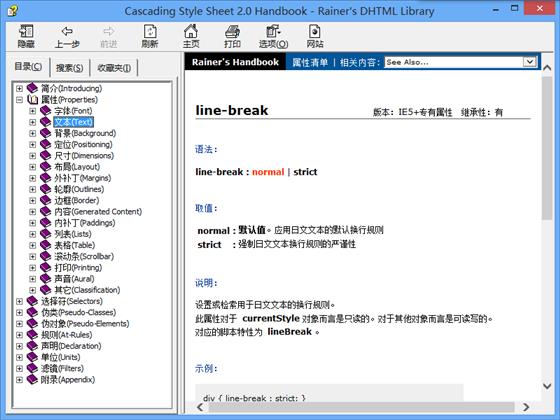Switch to the 收藏夹(I) tab
Image resolution: width=560 pixels, height=420 pixels.
click(114, 68)
